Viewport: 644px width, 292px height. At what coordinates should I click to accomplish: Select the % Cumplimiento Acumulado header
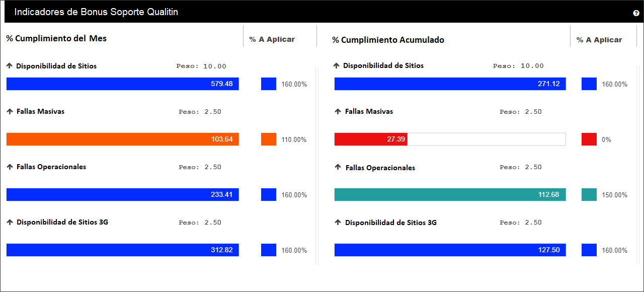[388, 40]
